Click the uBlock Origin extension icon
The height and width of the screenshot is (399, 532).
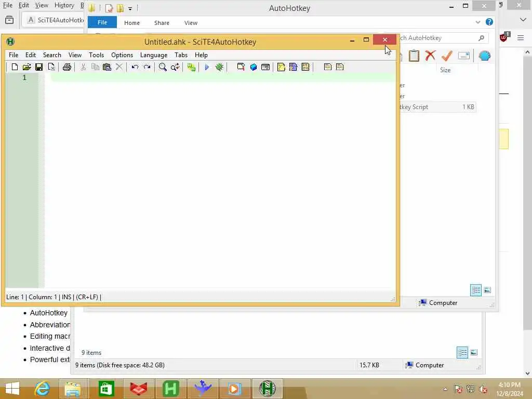click(504, 37)
